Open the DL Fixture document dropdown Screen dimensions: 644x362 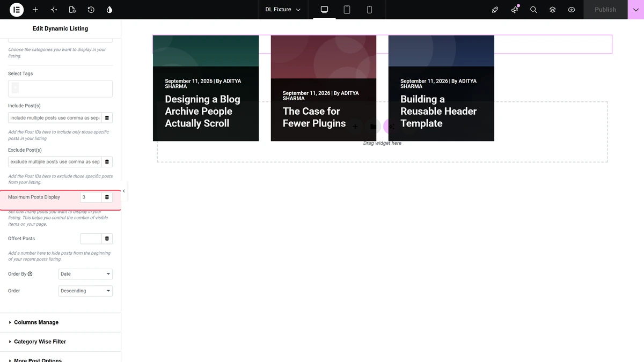283,10
